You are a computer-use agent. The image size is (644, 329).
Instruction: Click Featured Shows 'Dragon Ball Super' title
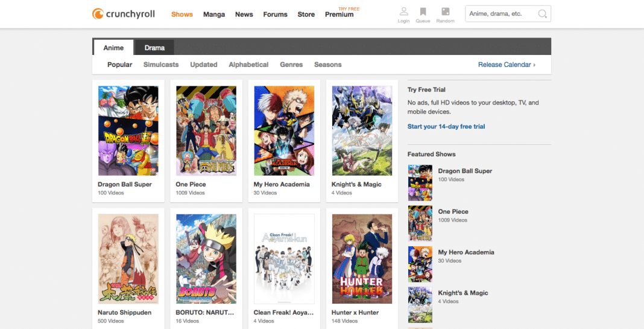tap(465, 171)
